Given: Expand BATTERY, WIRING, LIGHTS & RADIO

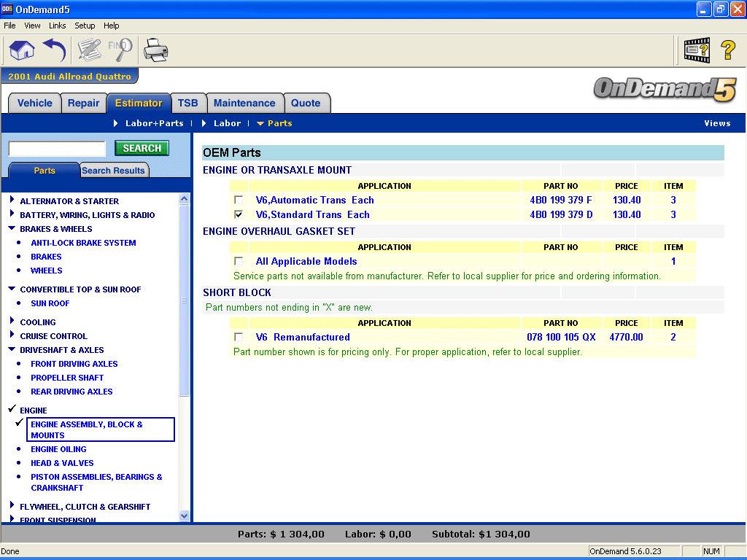Looking at the screenshot, I should (x=12, y=214).
